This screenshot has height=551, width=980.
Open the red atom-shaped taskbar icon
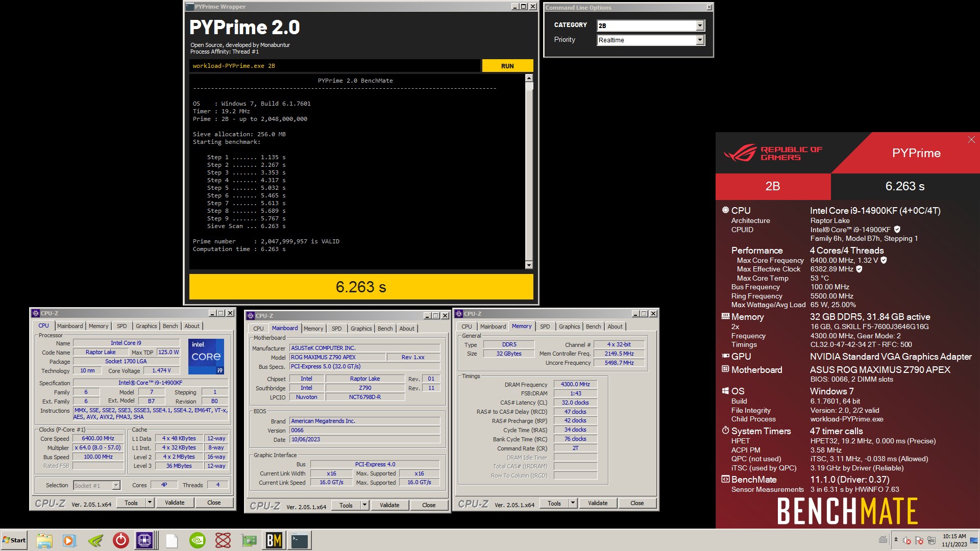point(223,540)
